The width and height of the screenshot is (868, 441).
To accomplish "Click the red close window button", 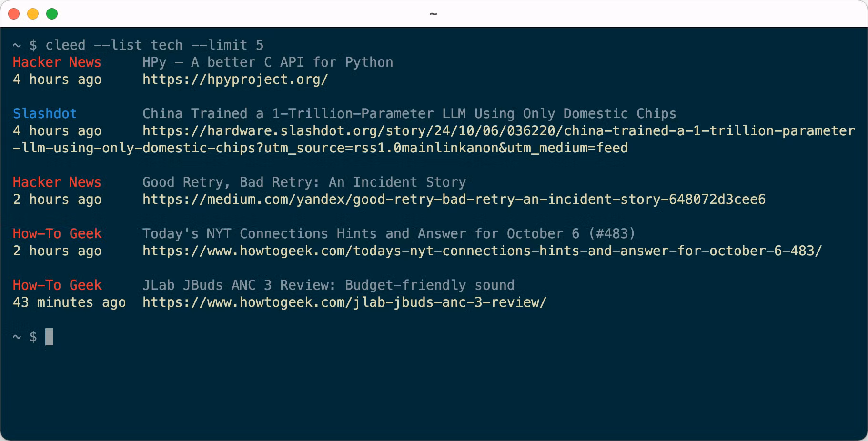I will click(14, 14).
